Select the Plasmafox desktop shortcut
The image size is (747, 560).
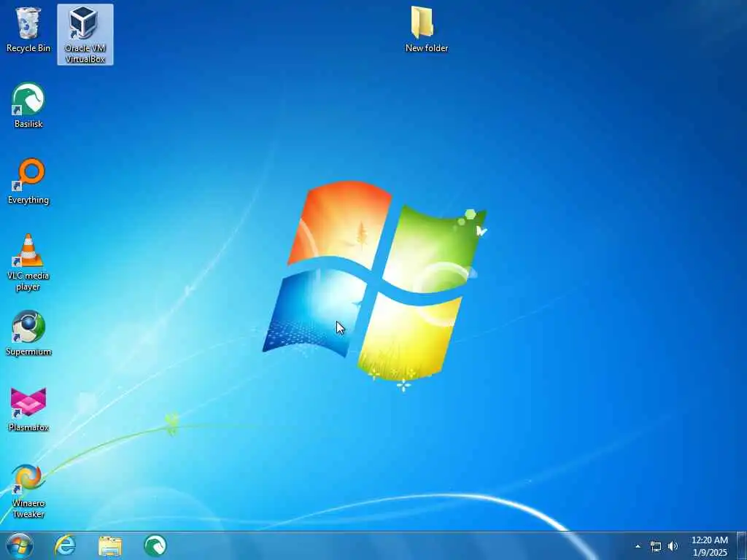click(x=28, y=410)
